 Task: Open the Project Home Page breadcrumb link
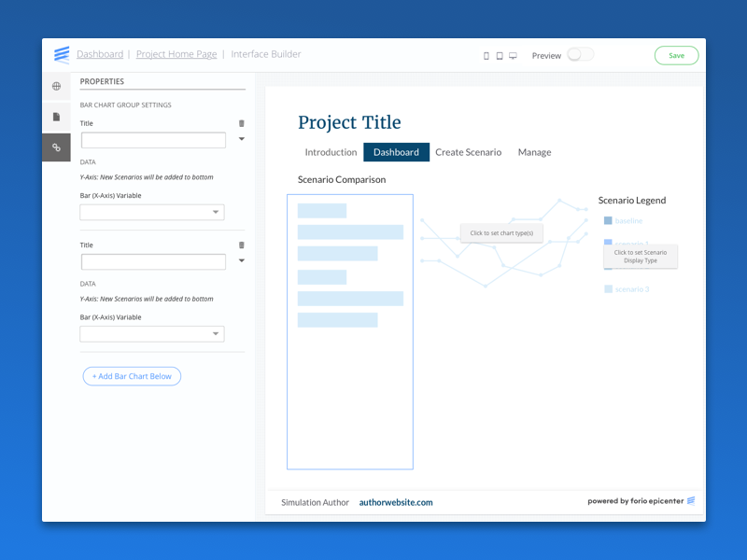click(x=176, y=54)
